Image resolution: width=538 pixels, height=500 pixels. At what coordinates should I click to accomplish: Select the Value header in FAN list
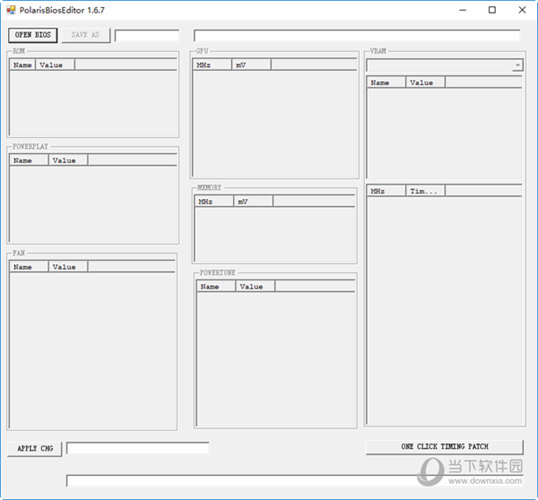[68, 267]
